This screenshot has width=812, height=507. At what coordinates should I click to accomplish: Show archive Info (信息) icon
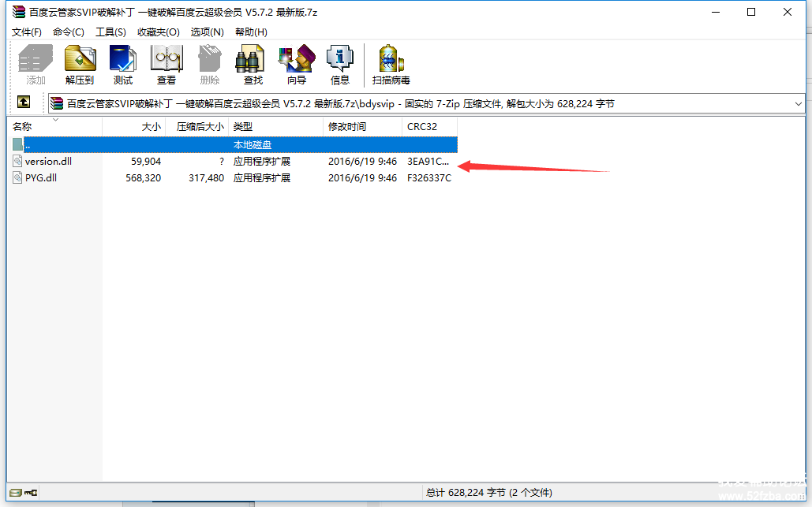(x=339, y=65)
